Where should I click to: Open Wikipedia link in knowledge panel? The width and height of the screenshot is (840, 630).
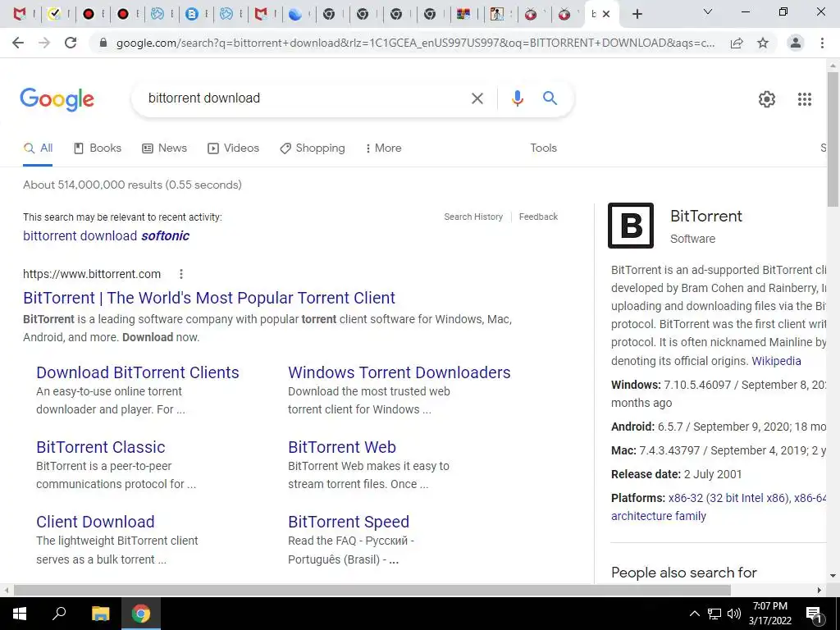point(776,361)
